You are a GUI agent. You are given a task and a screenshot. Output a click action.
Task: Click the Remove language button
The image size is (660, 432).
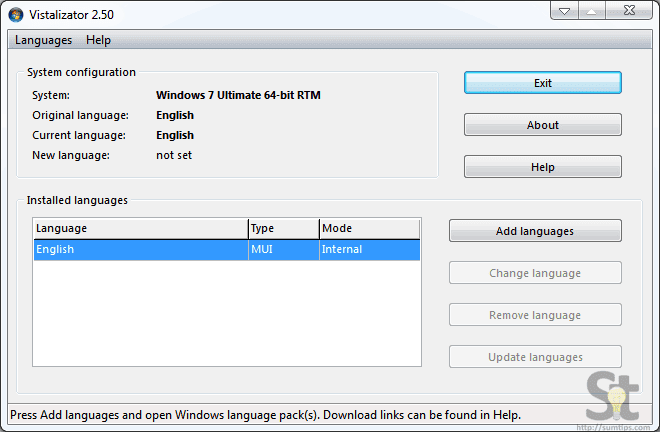point(535,315)
